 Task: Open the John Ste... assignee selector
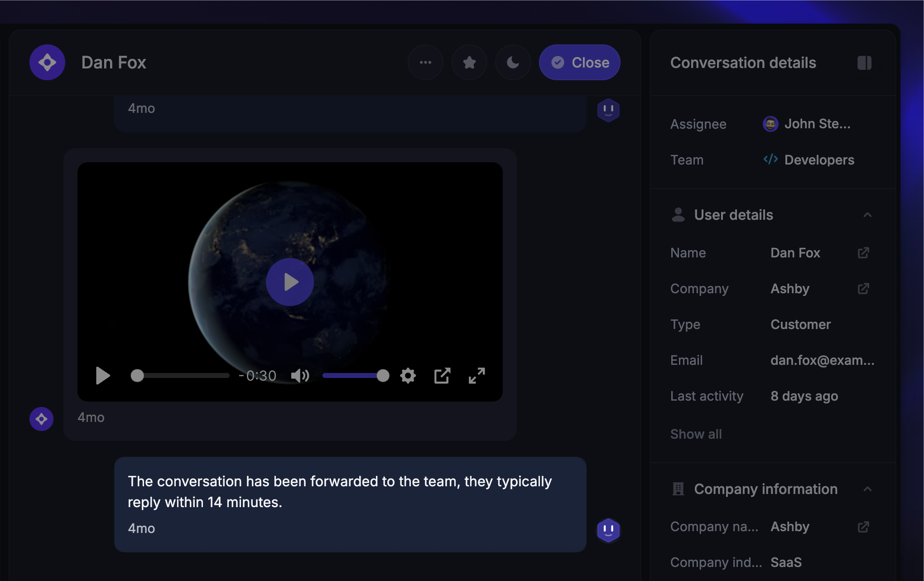click(807, 124)
